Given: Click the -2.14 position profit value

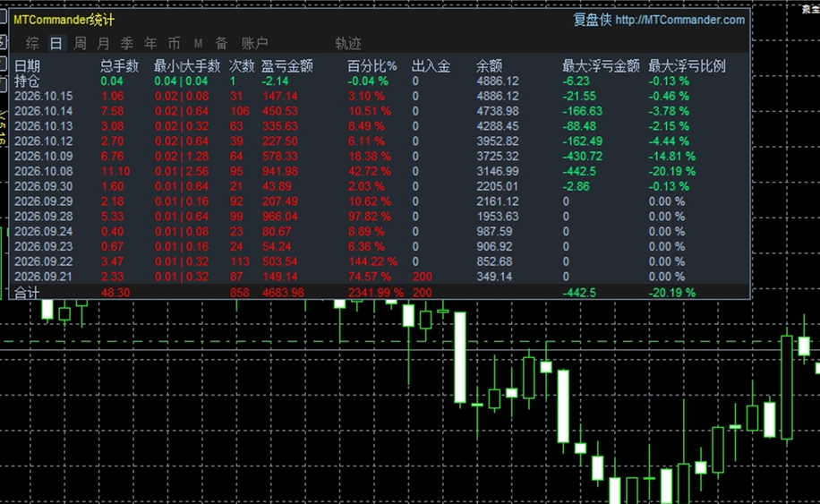Looking at the screenshot, I should [x=275, y=81].
